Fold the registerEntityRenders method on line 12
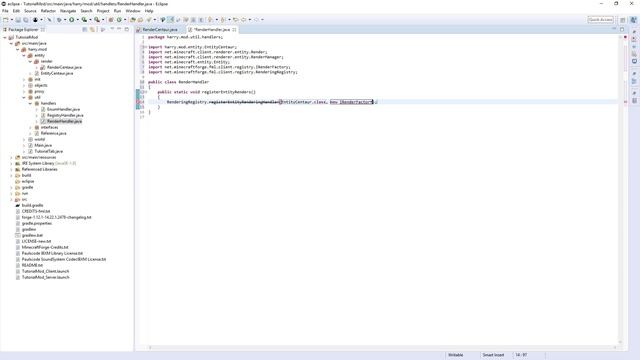Screen dimensions: 640x360 pos(146,92)
